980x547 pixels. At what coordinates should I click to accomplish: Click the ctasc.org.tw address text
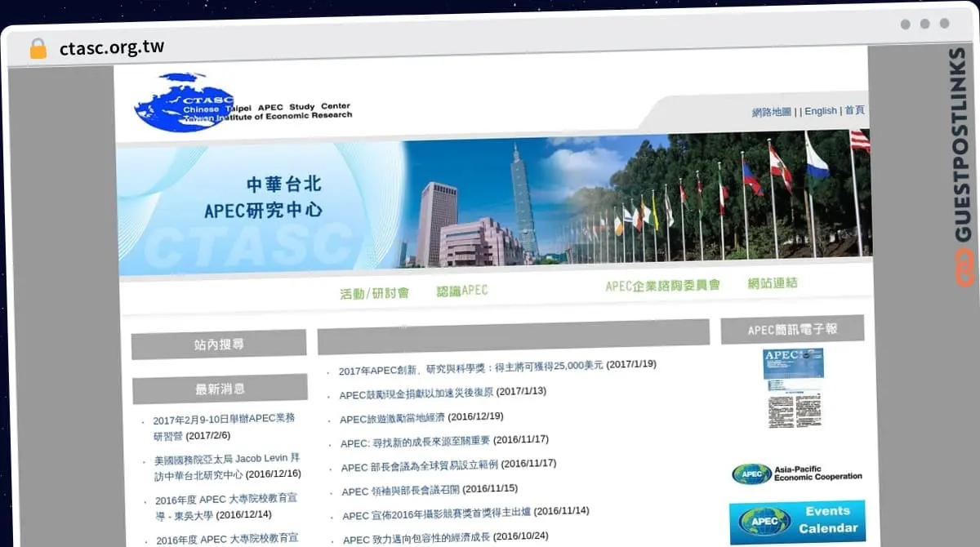[x=112, y=47]
